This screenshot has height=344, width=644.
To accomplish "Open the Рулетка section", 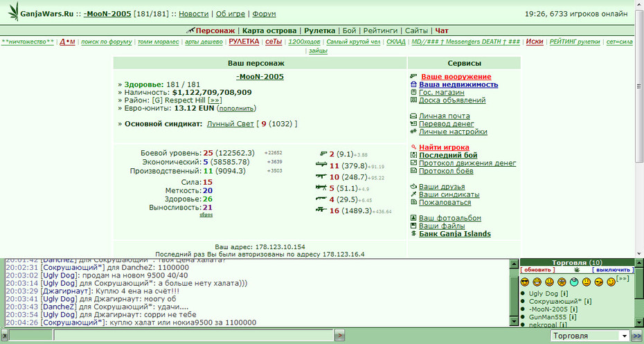I will coord(319,30).
